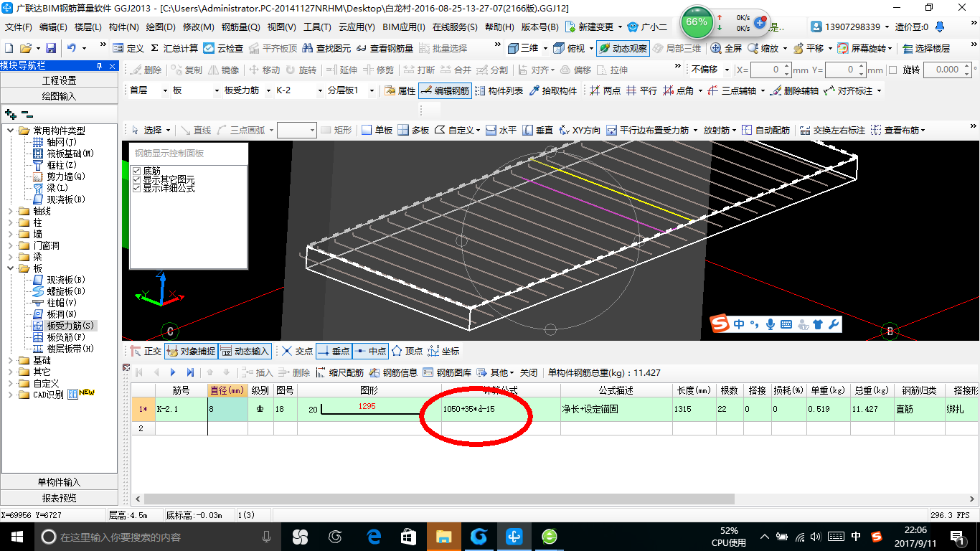Click the 属性 properties button
980x551 pixels.
pyautogui.click(x=400, y=90)
